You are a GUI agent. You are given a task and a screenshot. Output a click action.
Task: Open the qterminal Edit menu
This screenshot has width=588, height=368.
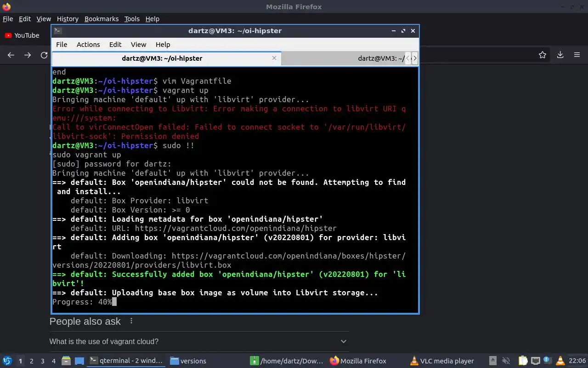pos(115,45)
